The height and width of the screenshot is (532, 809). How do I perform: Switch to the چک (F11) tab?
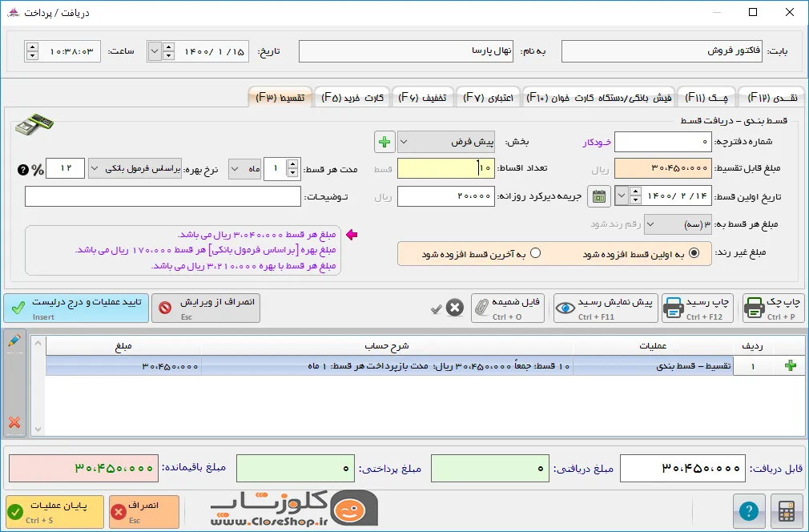pyautogui.click(x=706, y=98)
